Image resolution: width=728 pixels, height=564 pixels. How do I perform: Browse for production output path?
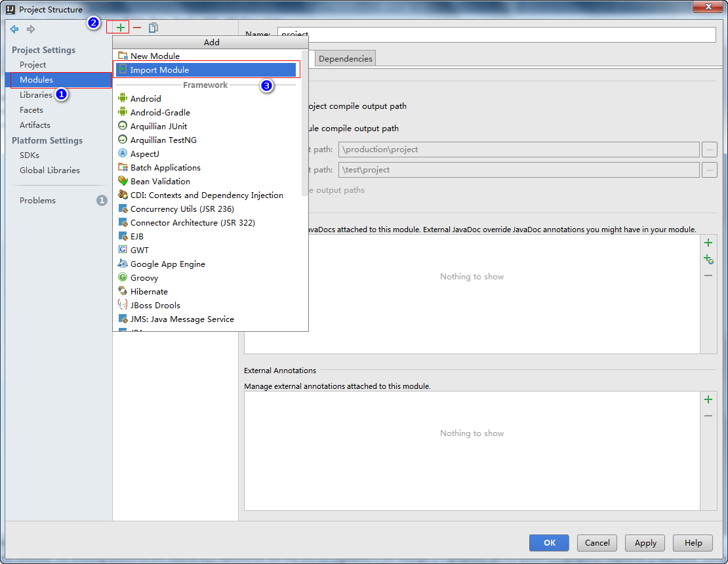point(710,150)
